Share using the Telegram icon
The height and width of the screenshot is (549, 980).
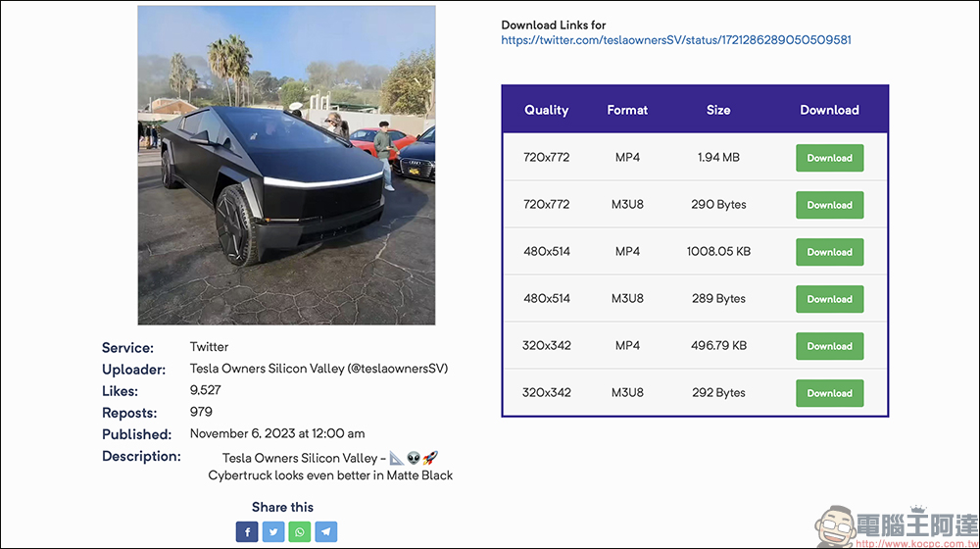coord(325,531)
